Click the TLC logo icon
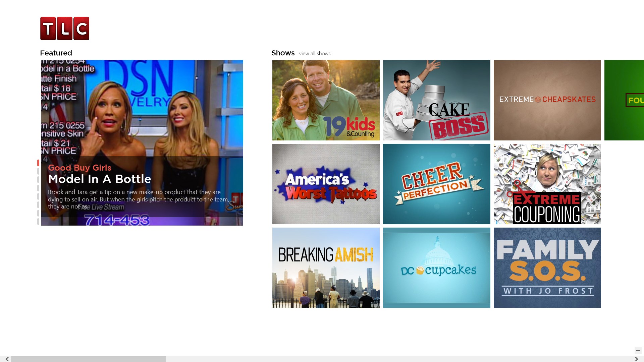Screen dimensions: 644x362 point(65,28)
